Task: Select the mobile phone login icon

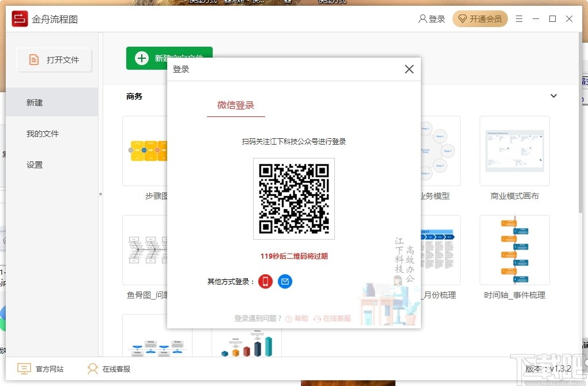Action: point(265,282)
